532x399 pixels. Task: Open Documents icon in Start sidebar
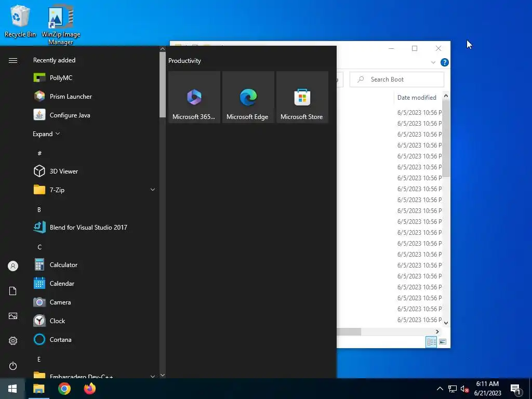pyautogui.click(x=13, y=291)
